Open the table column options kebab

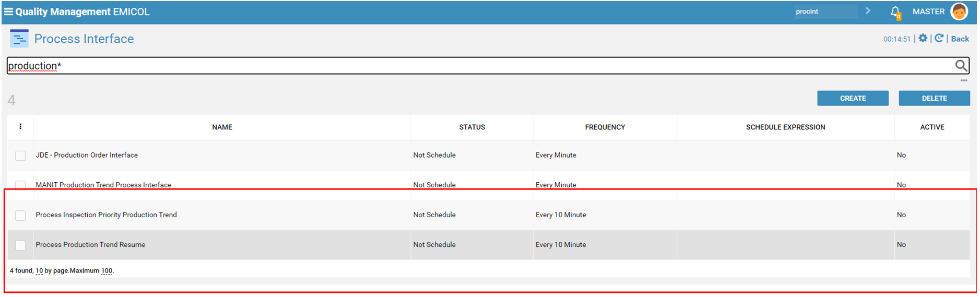click(x=20, y=126)
